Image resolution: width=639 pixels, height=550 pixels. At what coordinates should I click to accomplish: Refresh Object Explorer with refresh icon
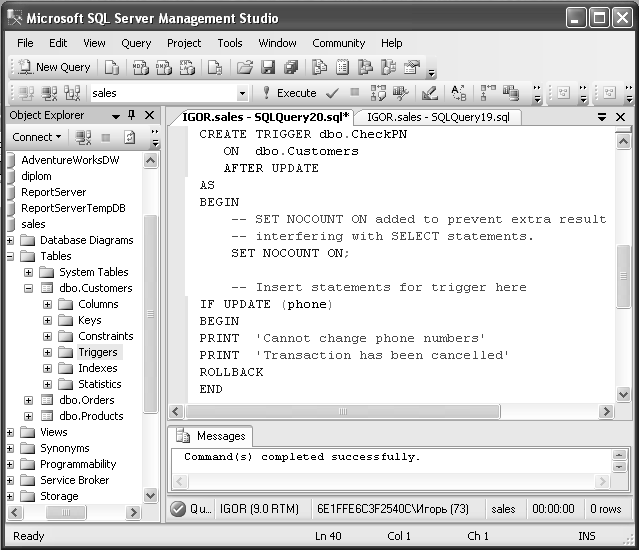coord(129,138)
